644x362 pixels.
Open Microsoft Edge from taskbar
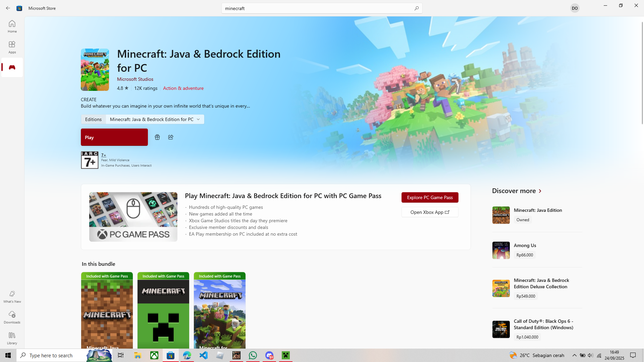pos(187,355)
